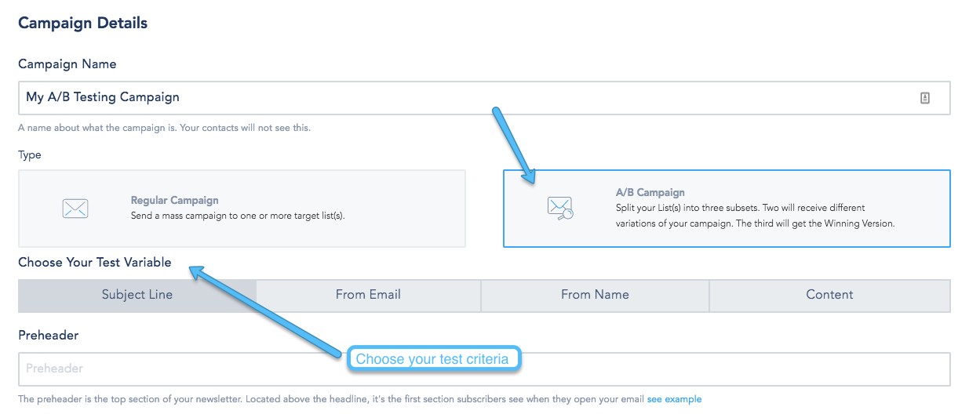
Task: Click into the Preheader input box
Action: click(x=484, y=369)
